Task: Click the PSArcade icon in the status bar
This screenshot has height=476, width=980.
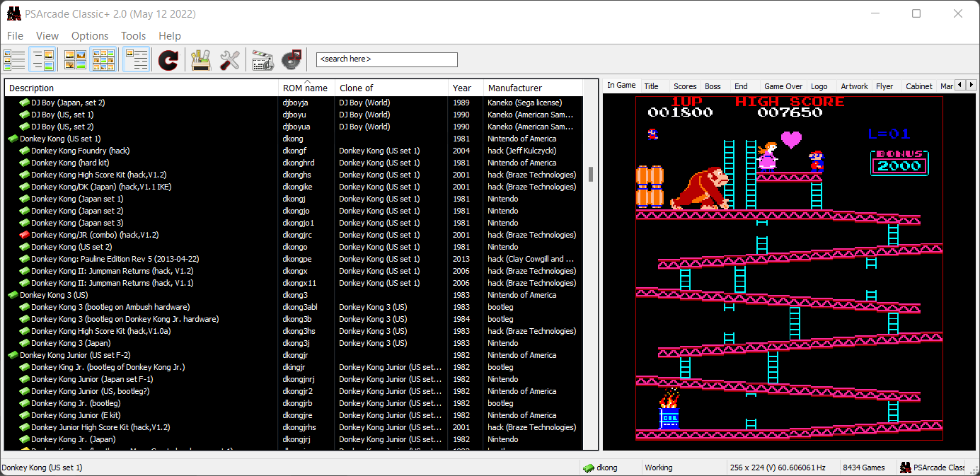Action: (905, 468)
